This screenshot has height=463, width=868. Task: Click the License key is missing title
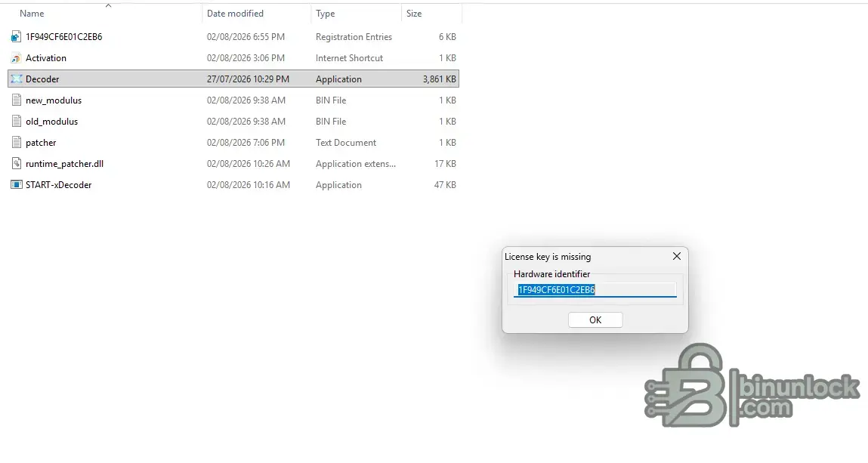[548, 257]
